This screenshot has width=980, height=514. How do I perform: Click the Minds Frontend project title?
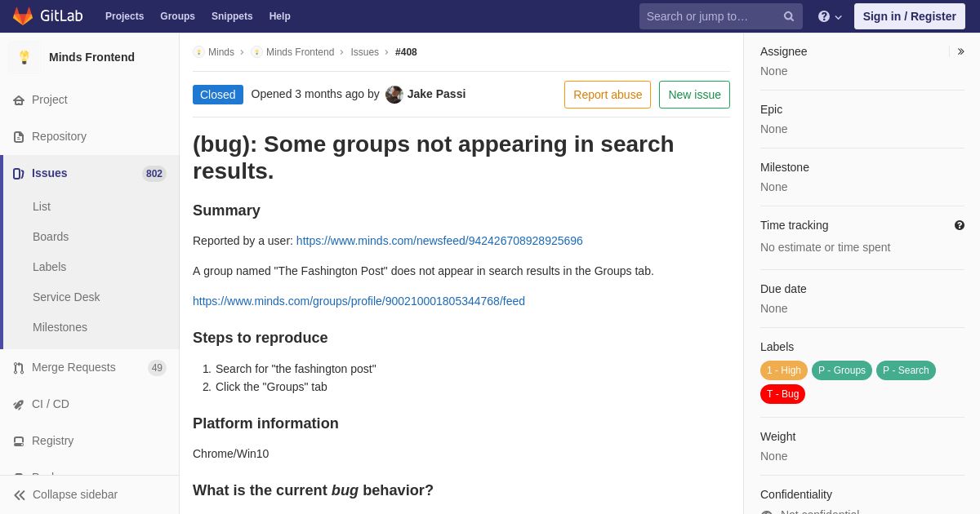click(x=91, y=57)
